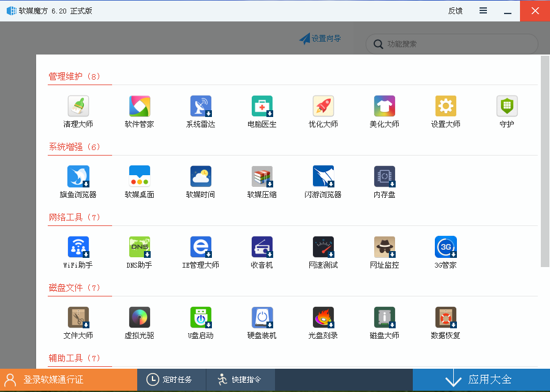Launch 软件管家 software manager
Image resolution: width=550 pixels, height=392 pixels.
point(140,112)
